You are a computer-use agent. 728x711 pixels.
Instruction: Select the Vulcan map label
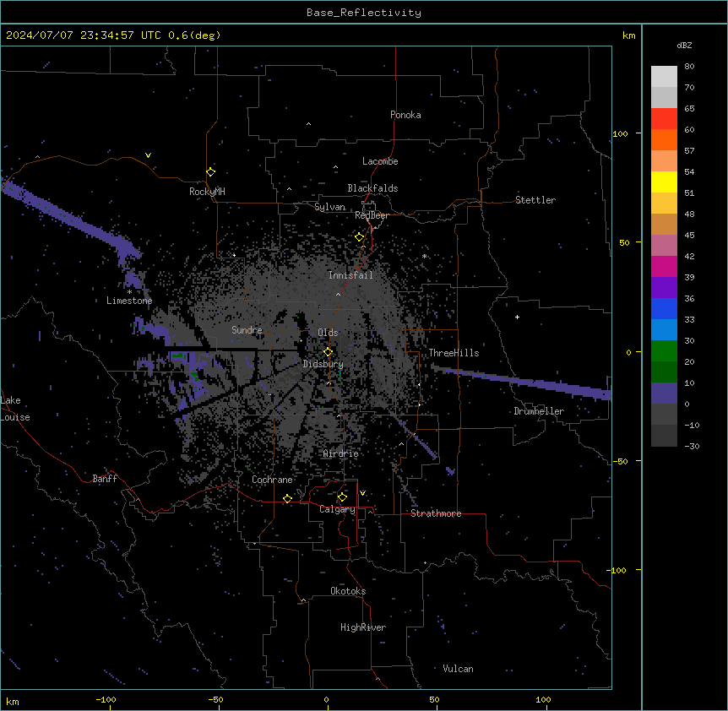[459, 669]
